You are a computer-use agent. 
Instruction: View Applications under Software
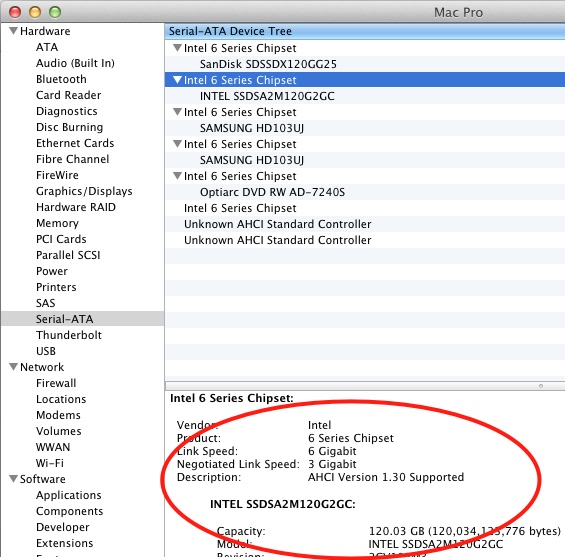[x=68, y=495]
